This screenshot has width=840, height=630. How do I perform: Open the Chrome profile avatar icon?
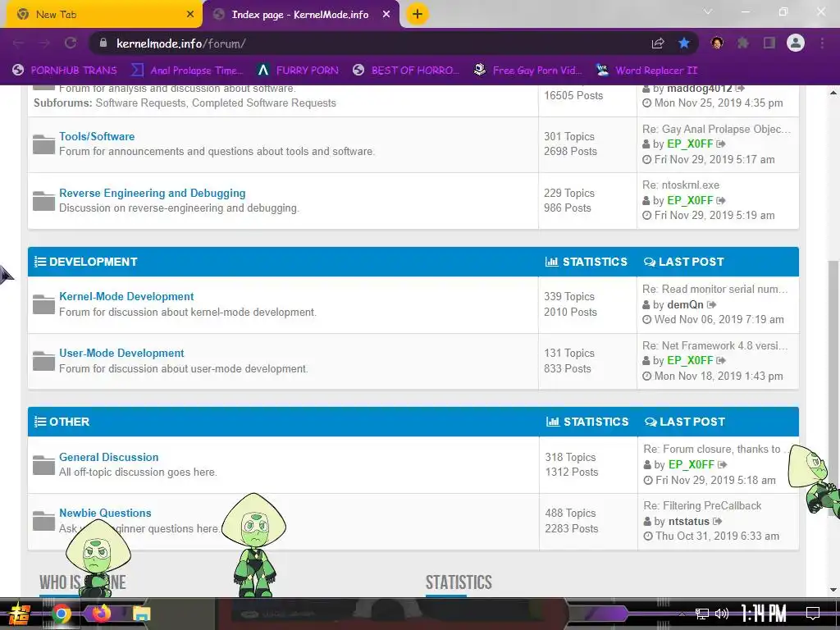[x=796, y=43]
